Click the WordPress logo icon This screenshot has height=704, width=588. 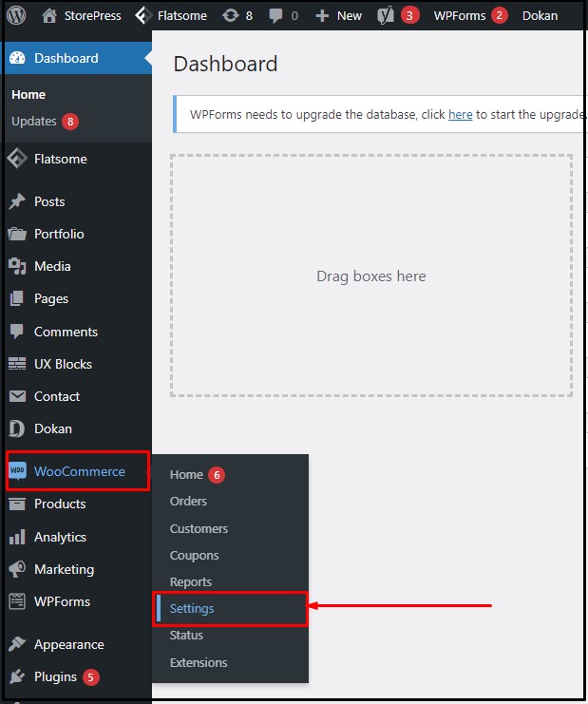click(16, 15)
